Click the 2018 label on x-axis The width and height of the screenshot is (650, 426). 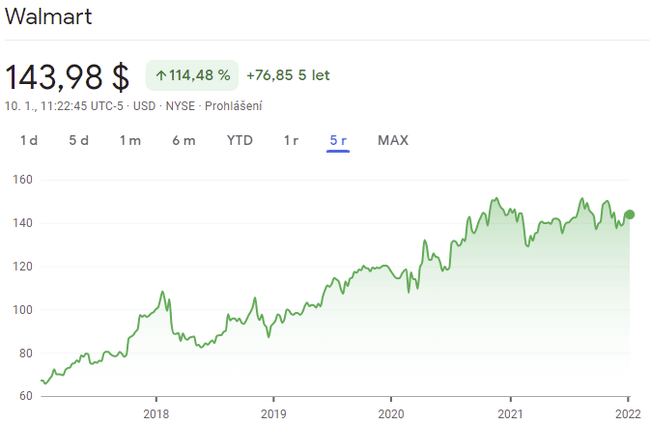coord(156,414)
